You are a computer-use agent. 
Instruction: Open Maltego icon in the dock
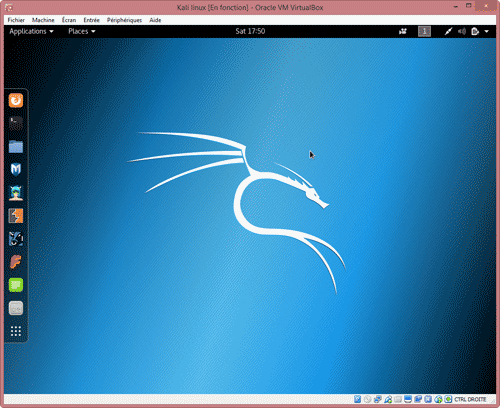click(16, 239)
